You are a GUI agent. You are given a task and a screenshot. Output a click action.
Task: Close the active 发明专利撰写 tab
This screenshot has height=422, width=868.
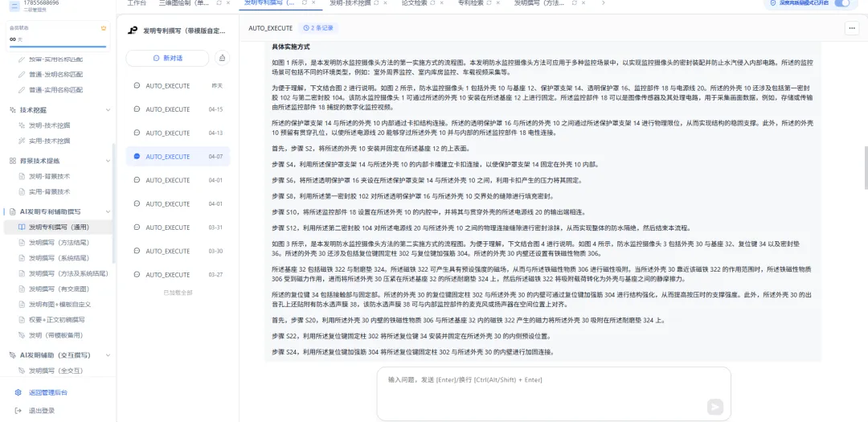coord(314,2)
